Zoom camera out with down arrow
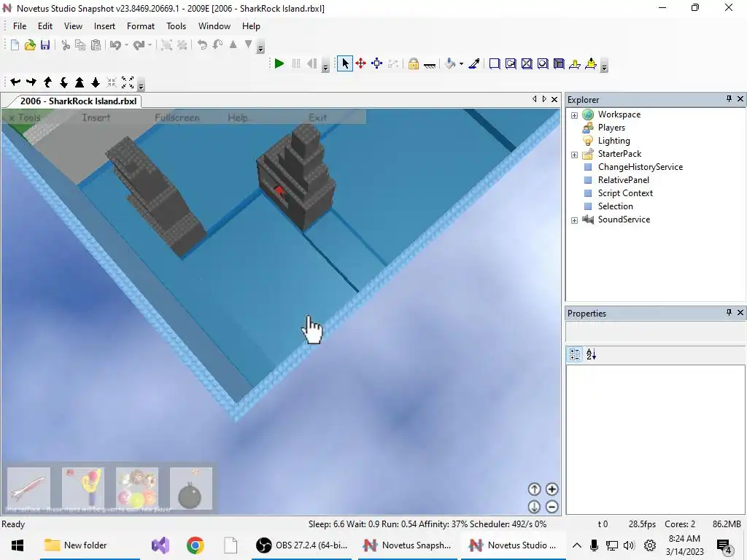 (x=96, y=82)
